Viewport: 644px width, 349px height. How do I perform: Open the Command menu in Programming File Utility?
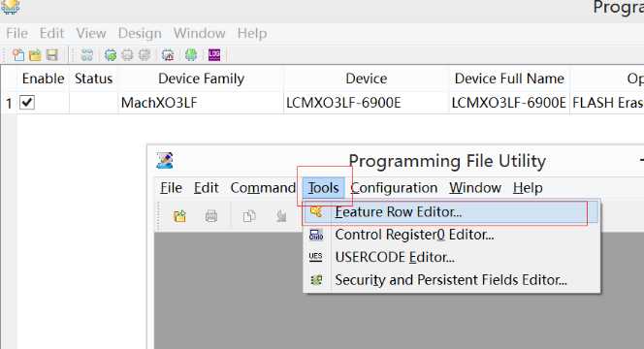263,188
